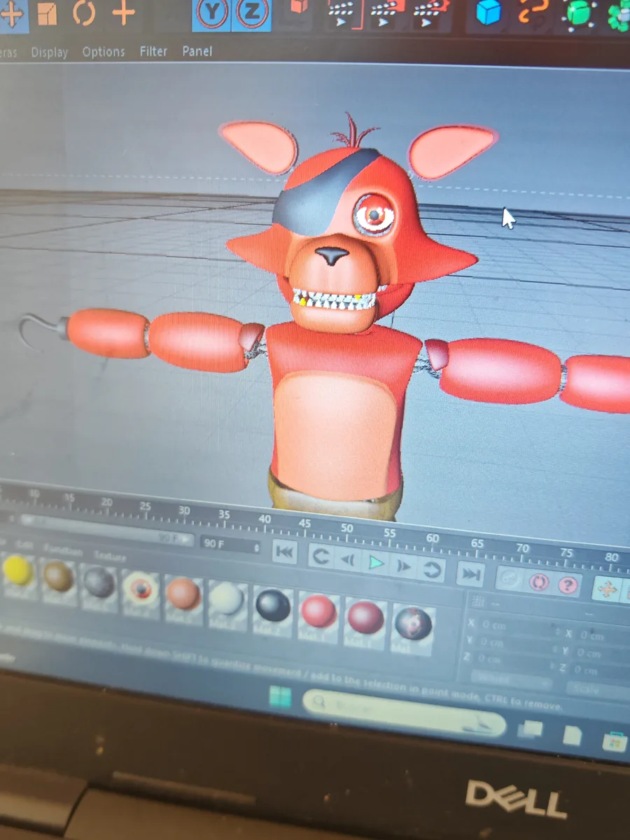Toggle the red Autokeying button
This screenshot has height=840, width=630.
[x=539, y=582]
